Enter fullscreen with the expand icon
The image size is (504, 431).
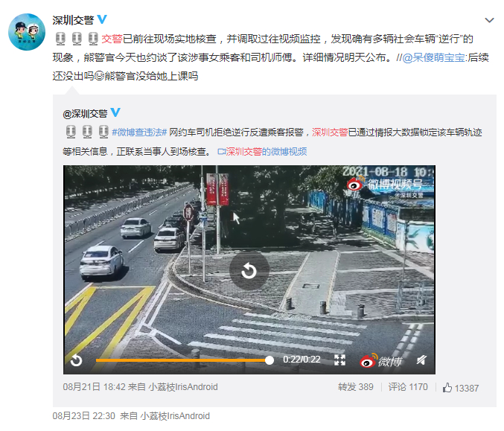tap(339, 360)
